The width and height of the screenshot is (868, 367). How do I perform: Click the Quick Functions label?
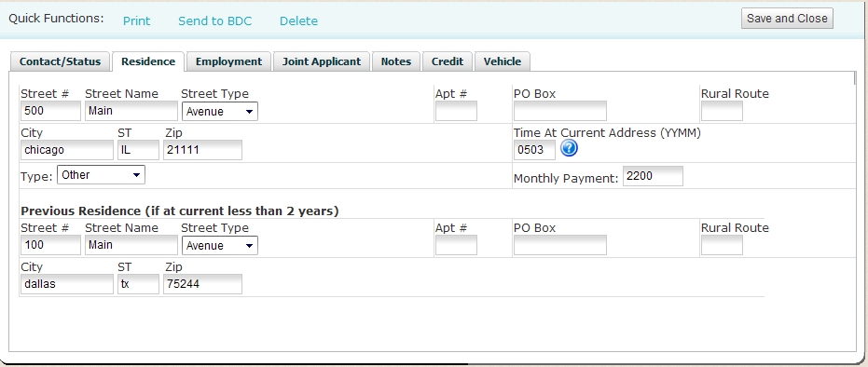[x=56, y=19]
